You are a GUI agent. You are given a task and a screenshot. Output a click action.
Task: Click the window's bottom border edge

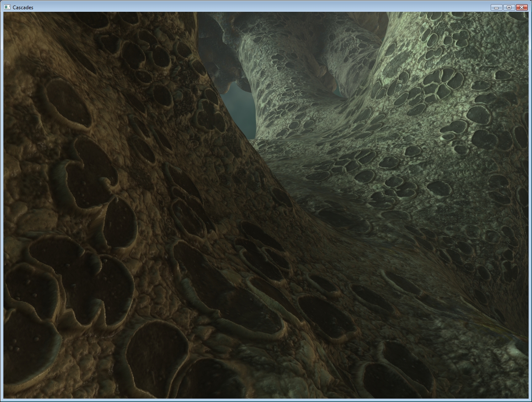[x=266, y=400]
